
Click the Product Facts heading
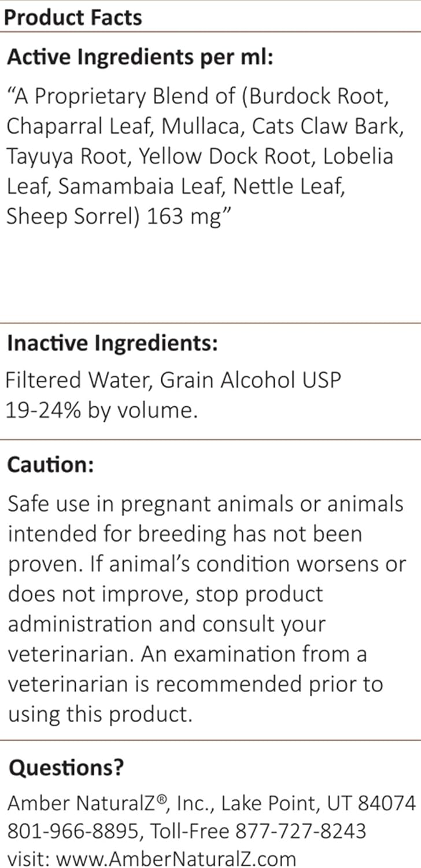click(x=72, y=18)
